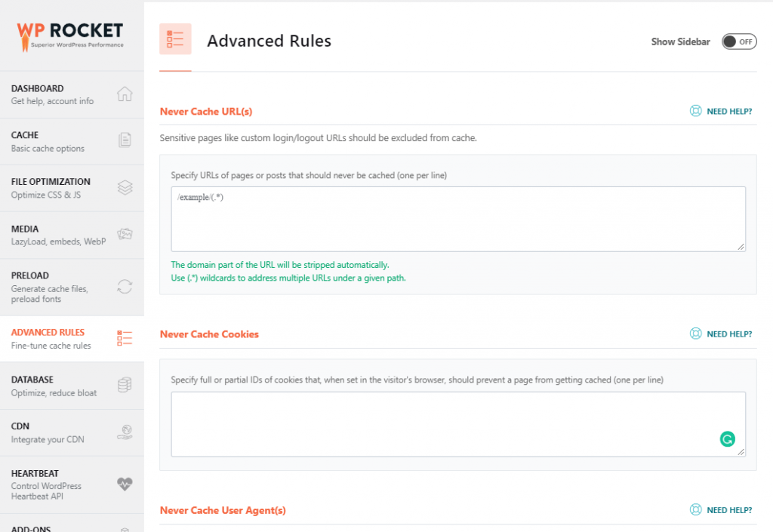Image resolution: width=773 pixels, height=532 pixels.
Task: Select the CDN globe icon
Action: 125,432
